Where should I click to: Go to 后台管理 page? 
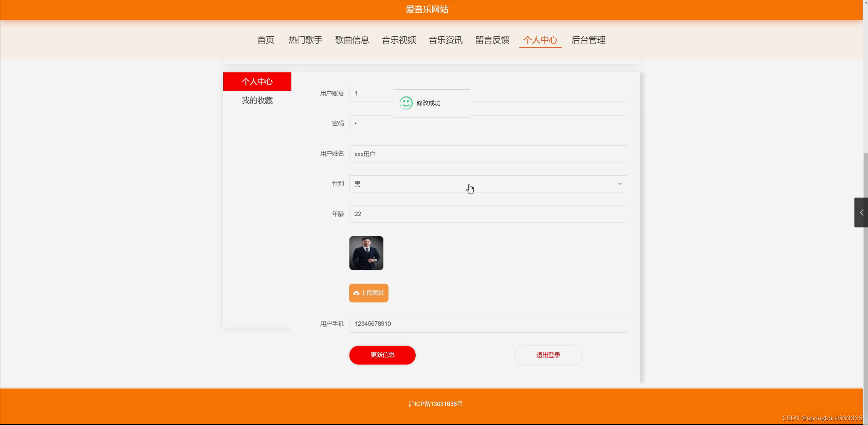pyautogui.click(x=588, y=40)
